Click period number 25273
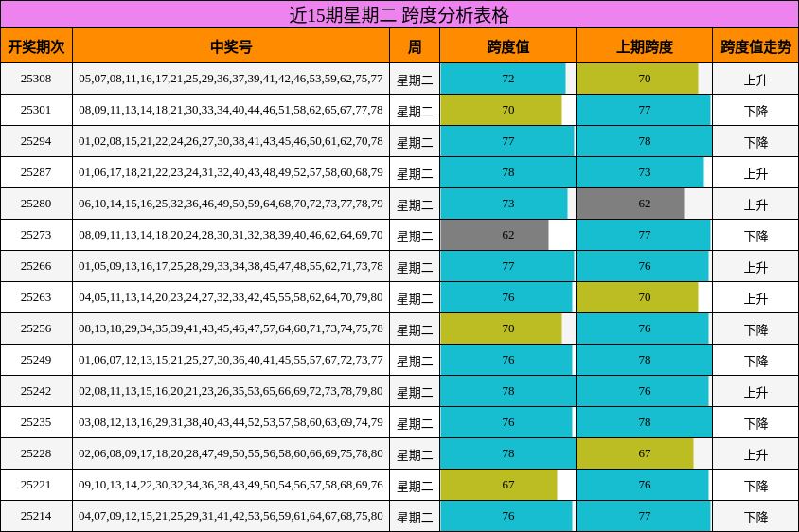The width and height of the screenshot is (799, 532). (36, 235)
